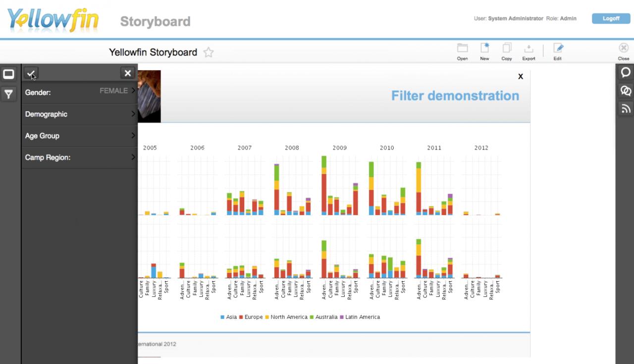Expand the Camp Region filter
Viewport: 634px width, 364px height.
coord(79,158)
